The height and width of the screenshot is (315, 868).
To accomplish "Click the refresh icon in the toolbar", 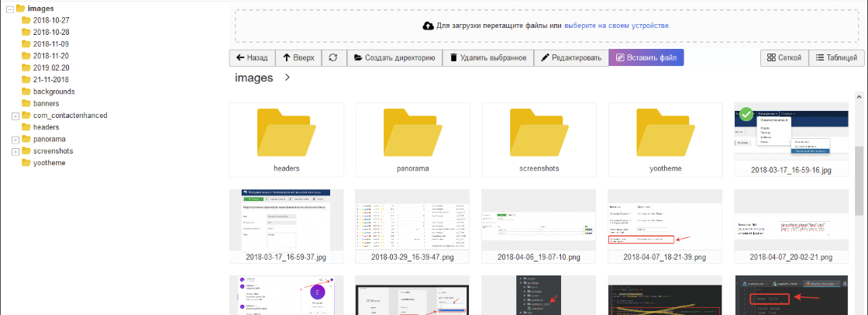I will click(332, 58).
